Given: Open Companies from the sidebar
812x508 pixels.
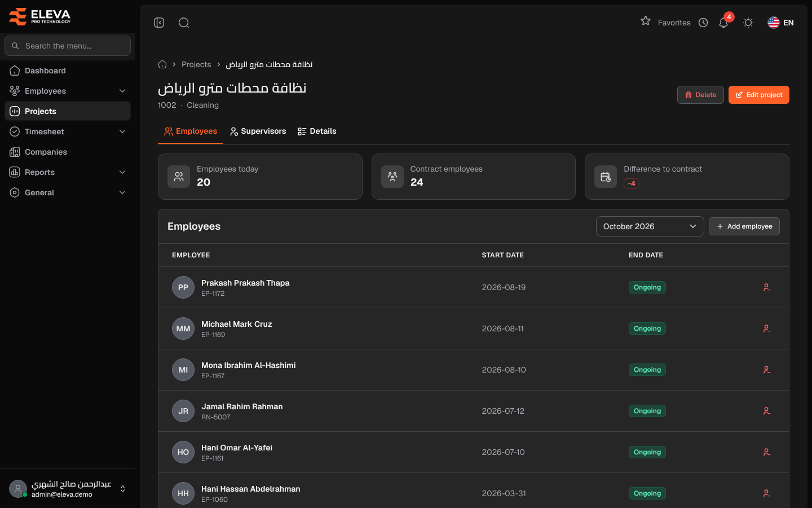Looking at the screenshot, I should (68, 152).
